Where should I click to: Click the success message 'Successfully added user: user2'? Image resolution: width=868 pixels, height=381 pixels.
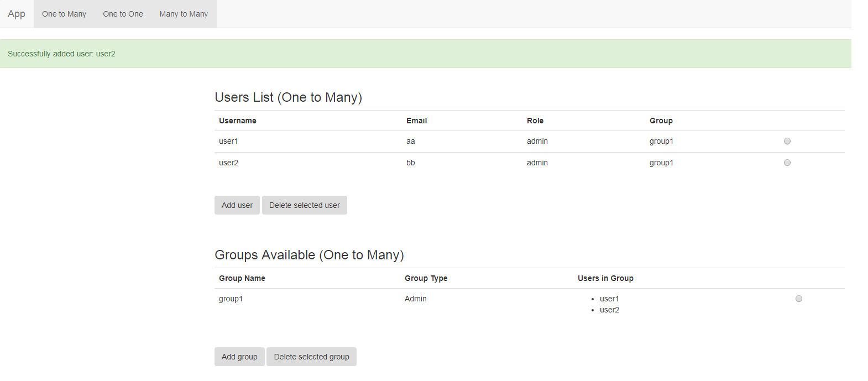click(x=61, y=54)
